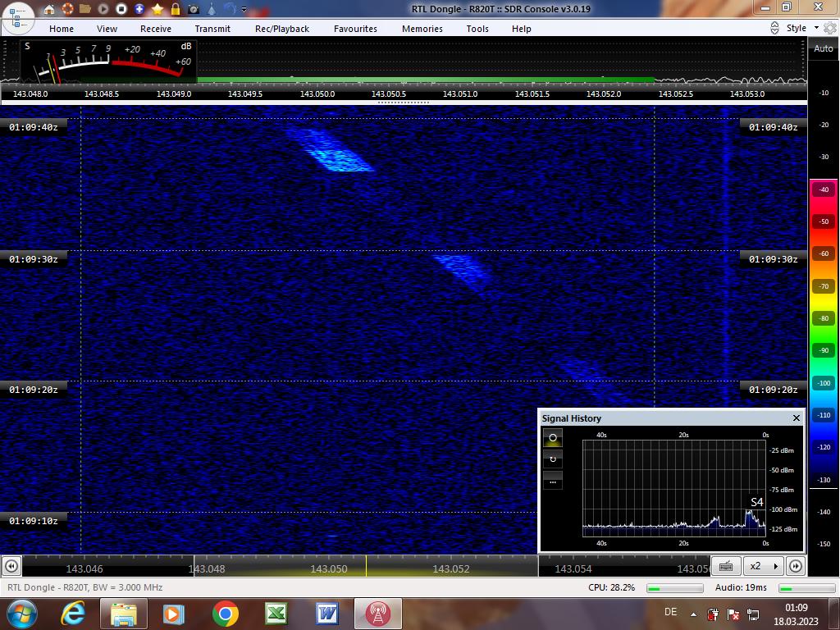Click the DE language indicator
Image resolution: width=840 pixels, height=630 pixels.
point(670,612)
